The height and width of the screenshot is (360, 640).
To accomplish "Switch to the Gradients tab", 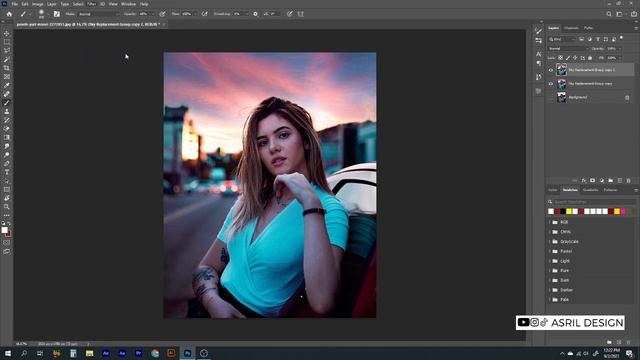I will (590, 190).
